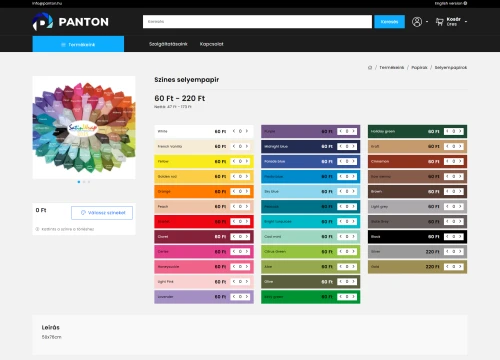Go to Selyempapírok in the breadcrumb
This screenshot has width=500, height=360.
(451, 67)
